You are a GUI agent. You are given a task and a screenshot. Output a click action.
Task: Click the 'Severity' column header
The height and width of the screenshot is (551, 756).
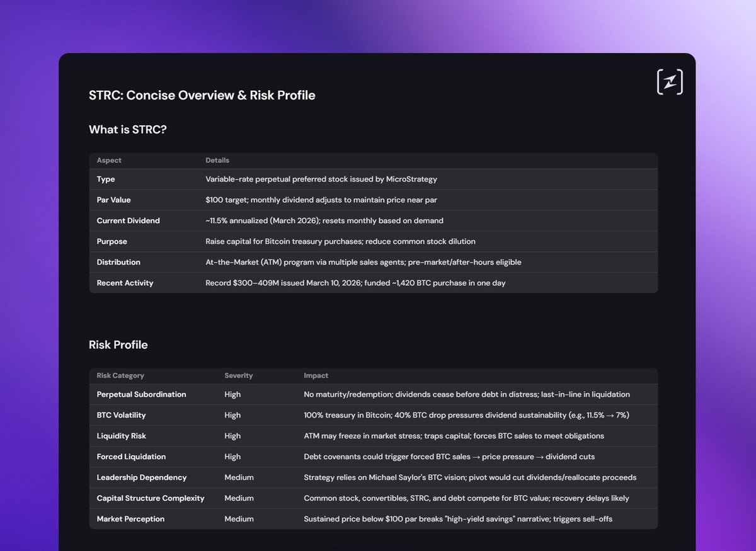239,376
